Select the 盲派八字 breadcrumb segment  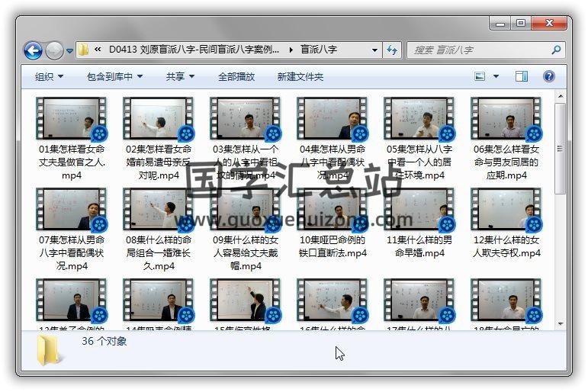pos(318,50)
